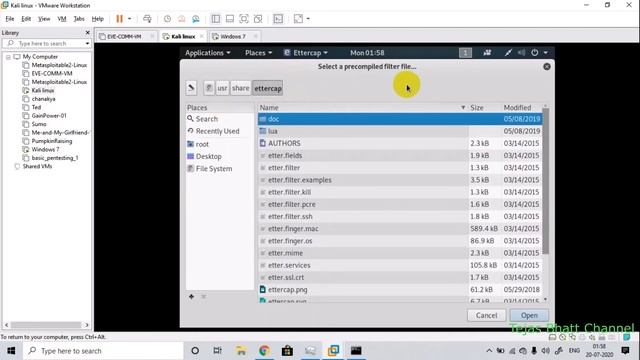This screenshot has height=360, width=640.
Task: Go to usr path segment
Action: [x=222, y=88]
